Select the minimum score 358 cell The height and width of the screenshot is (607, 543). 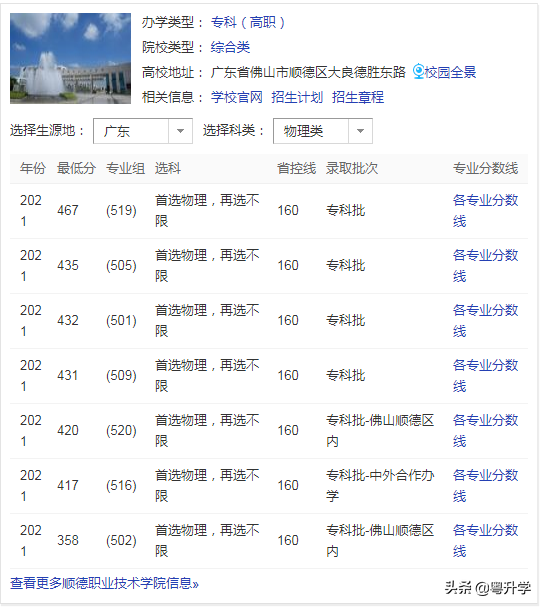click(x=68, y=540)
